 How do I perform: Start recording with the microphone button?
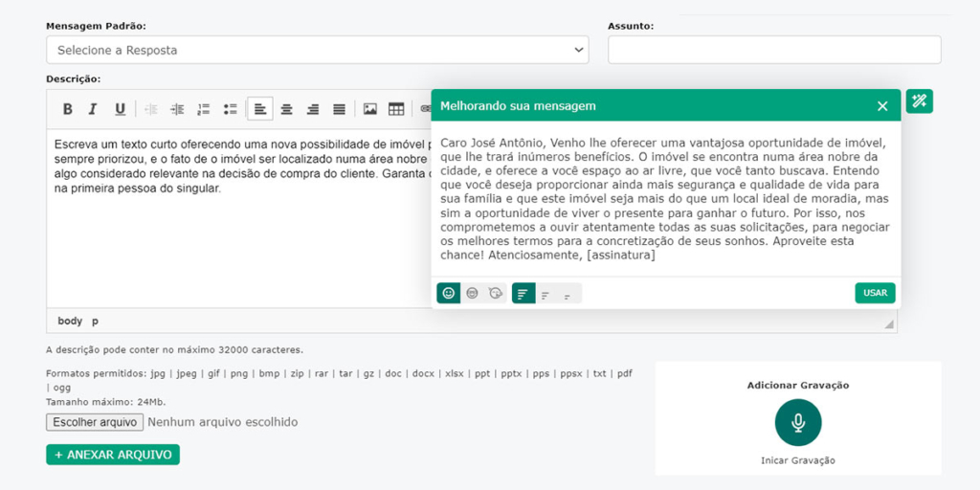click(798, 422)
